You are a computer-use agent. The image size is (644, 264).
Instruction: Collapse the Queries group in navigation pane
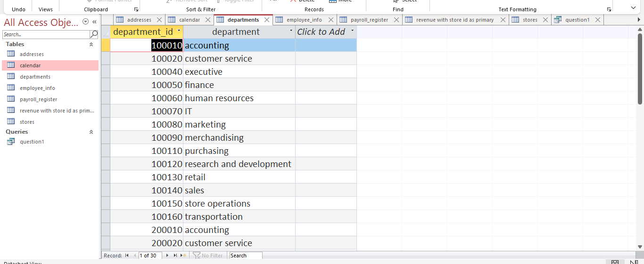[x=91, y=132]
